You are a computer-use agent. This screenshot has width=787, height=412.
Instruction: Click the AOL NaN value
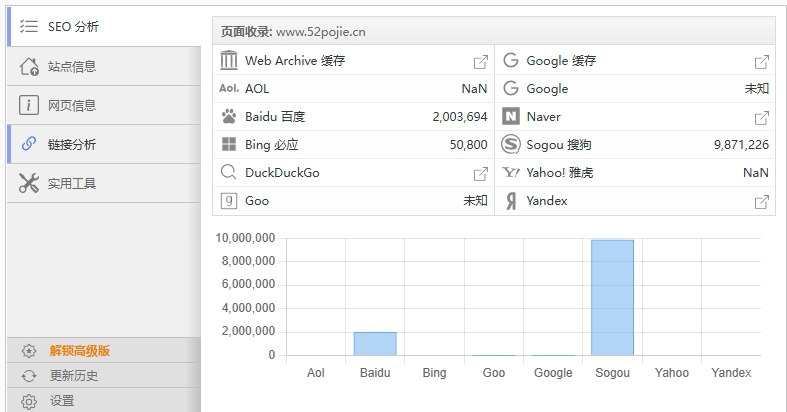click(474, 89)
